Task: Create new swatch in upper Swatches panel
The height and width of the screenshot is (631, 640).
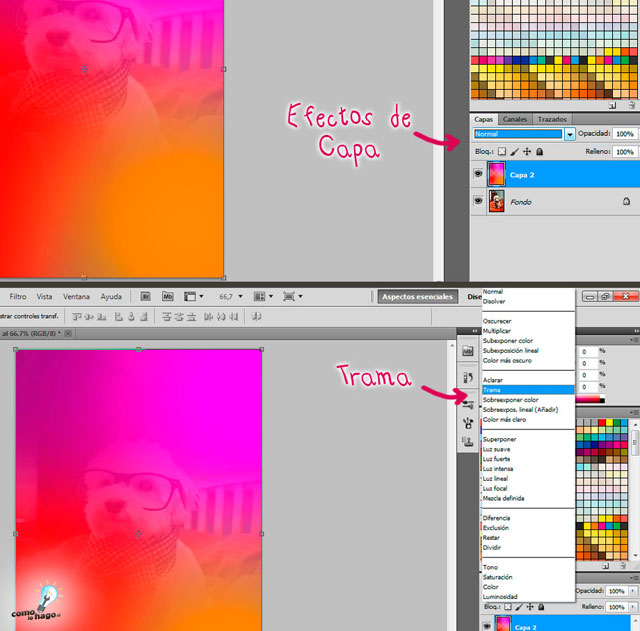Action: pyautogui.click(x=612, y=106)
